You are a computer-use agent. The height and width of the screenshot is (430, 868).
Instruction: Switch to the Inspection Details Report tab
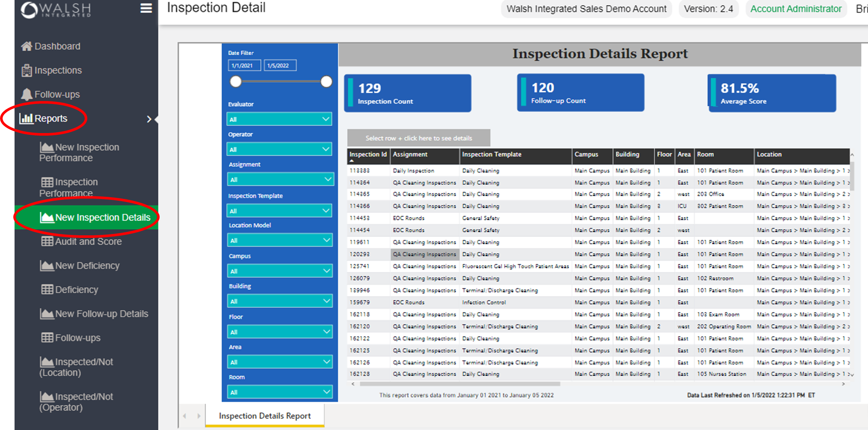[x=264, y=415]
